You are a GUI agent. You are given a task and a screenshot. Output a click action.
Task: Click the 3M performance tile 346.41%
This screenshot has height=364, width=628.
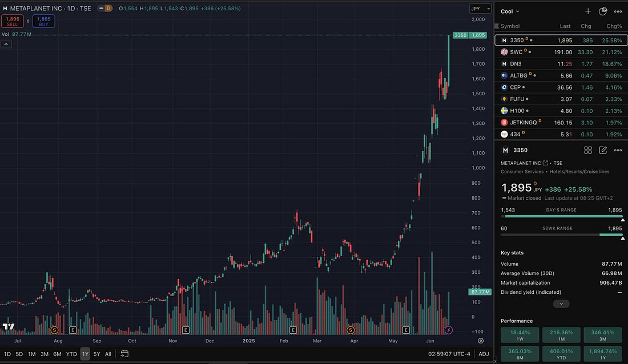click(x=603, y=335)
